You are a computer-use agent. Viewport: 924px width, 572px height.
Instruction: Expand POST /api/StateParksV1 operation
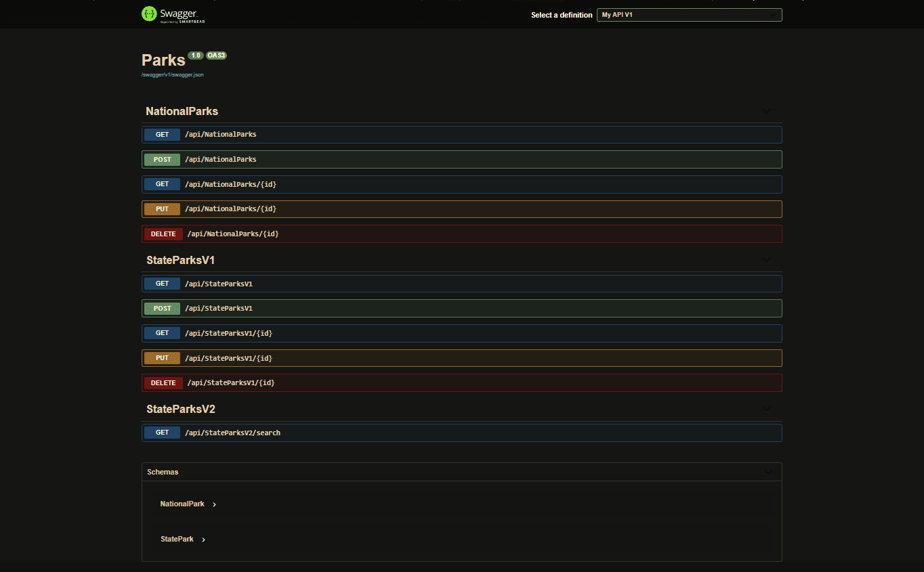pyautogui.click(x=462, y=309)
